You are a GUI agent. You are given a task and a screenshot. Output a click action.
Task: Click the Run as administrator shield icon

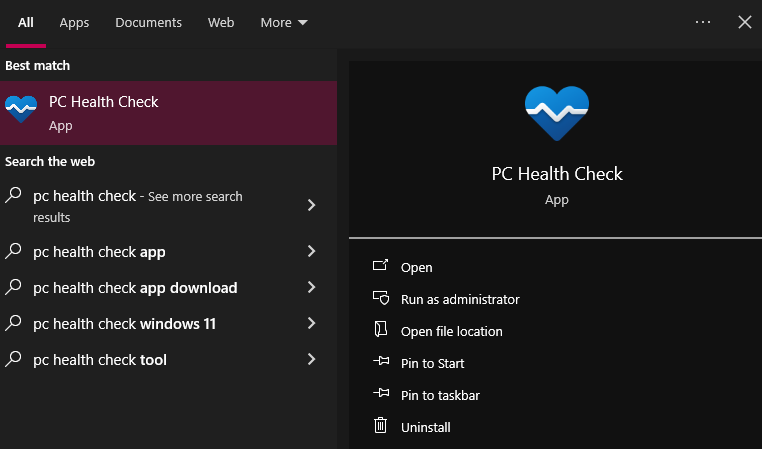click(381, 297)
